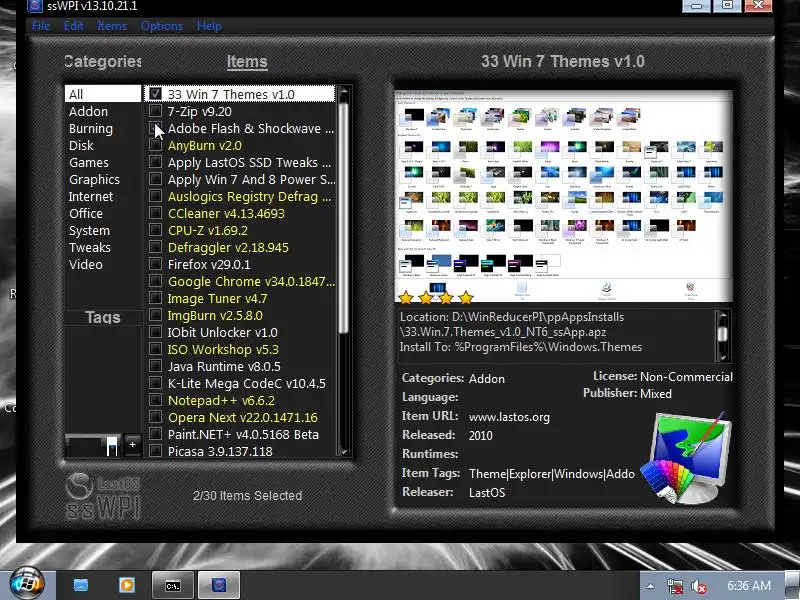Toggle Adobe Flash & Shockwave checkbox
800x600 pixels.
click(155, 128)
